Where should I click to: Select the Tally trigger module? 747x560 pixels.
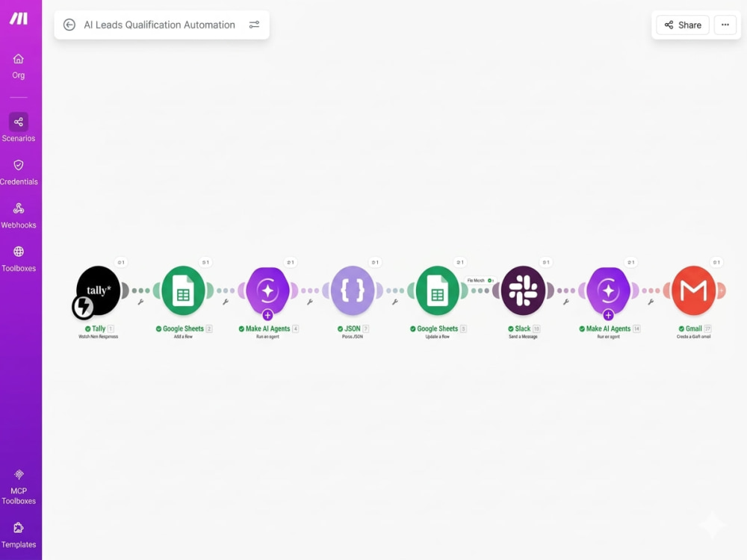click(99, 290)
